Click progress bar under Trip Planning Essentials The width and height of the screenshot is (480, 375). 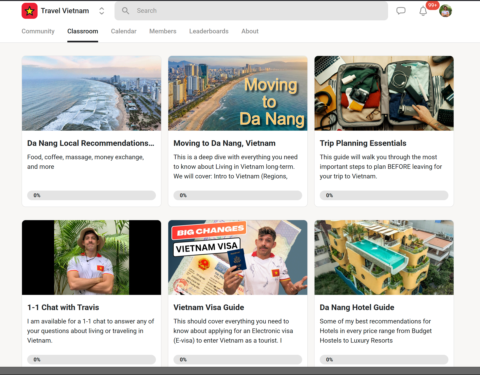(384, 195)
